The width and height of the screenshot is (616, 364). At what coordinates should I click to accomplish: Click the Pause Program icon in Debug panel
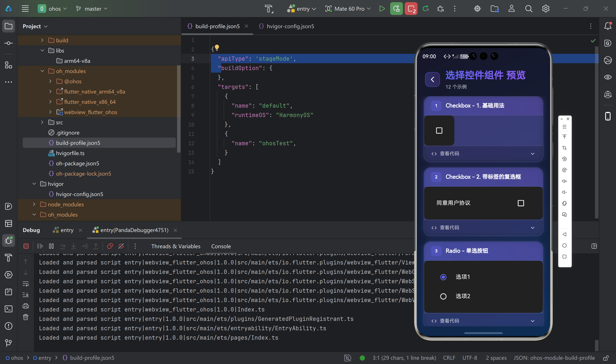51,246
